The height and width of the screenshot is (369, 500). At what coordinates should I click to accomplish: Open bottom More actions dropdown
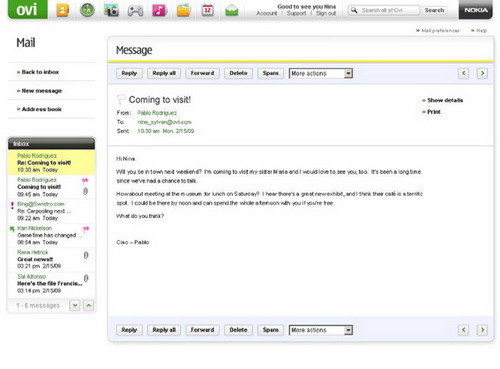point(321,330)
